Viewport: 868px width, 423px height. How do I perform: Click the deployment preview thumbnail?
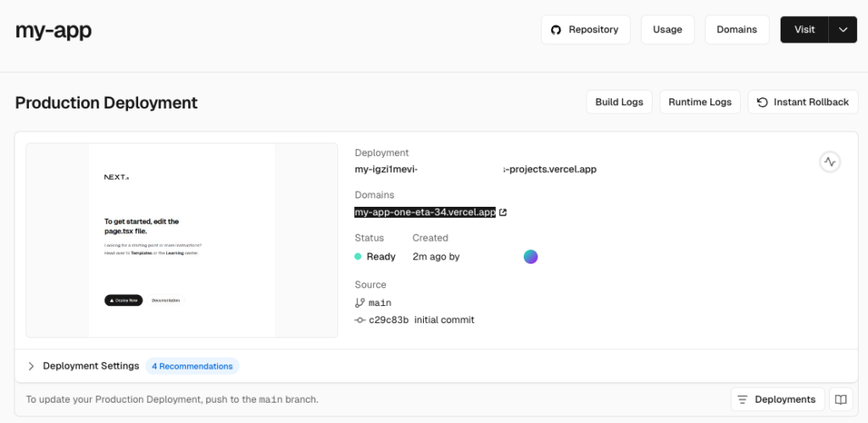coord(181,241)
